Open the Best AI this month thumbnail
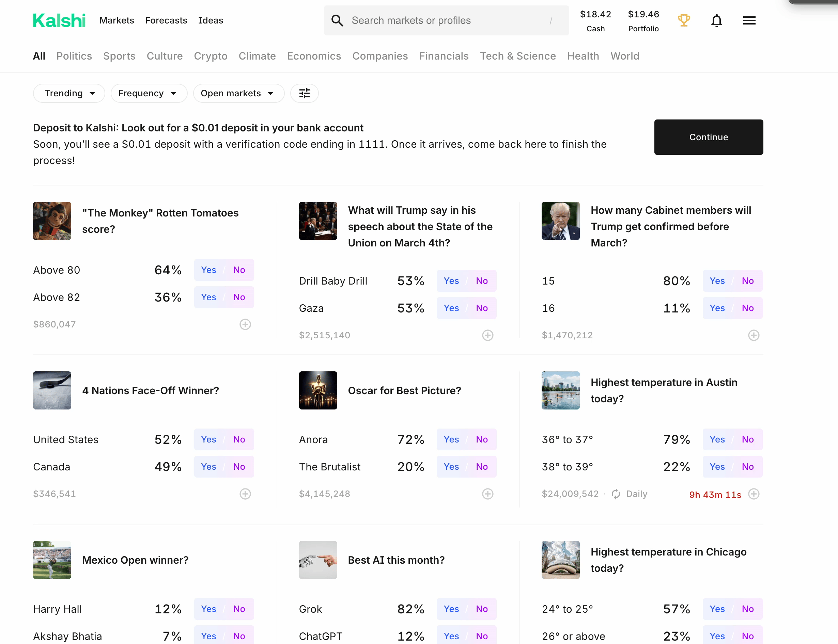This screenshot has width=838, height=644. click(x=318, y=560)
